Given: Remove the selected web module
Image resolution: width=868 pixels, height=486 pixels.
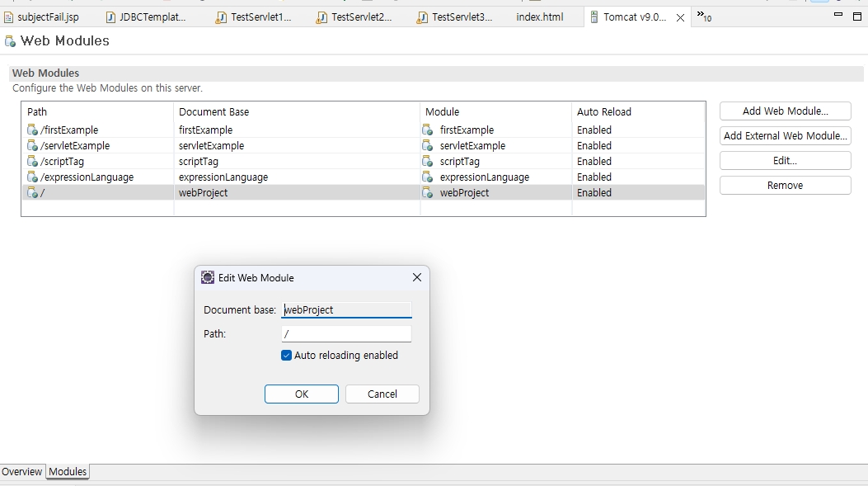Looking at the screenshot, I should [785, 186].
